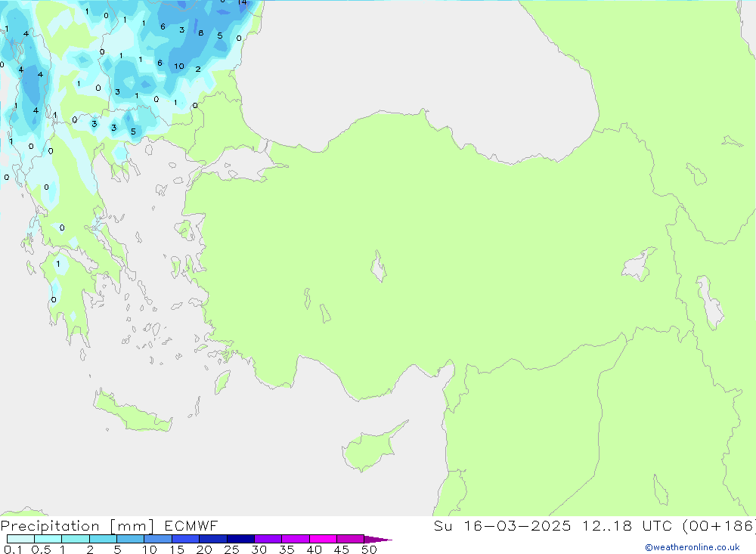
Task: Click the 0.1–0.5 mm legend color swatch
Action: tap(20, 539)
